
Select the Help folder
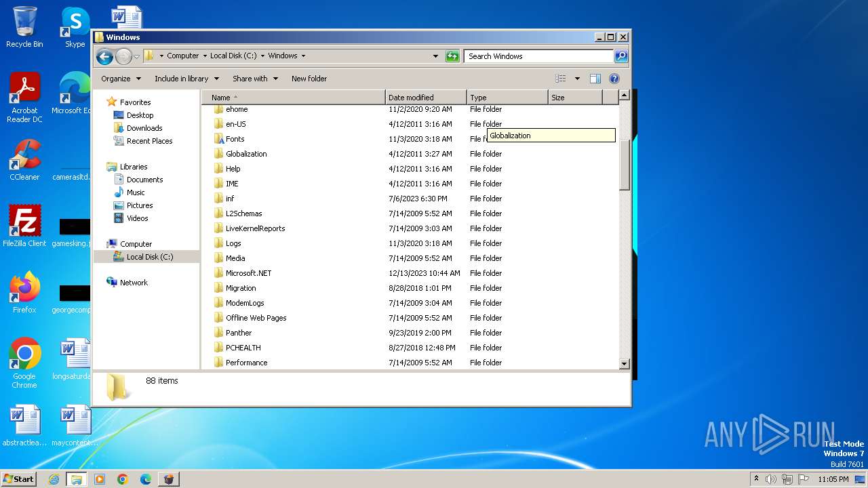[x=233, y=169]
